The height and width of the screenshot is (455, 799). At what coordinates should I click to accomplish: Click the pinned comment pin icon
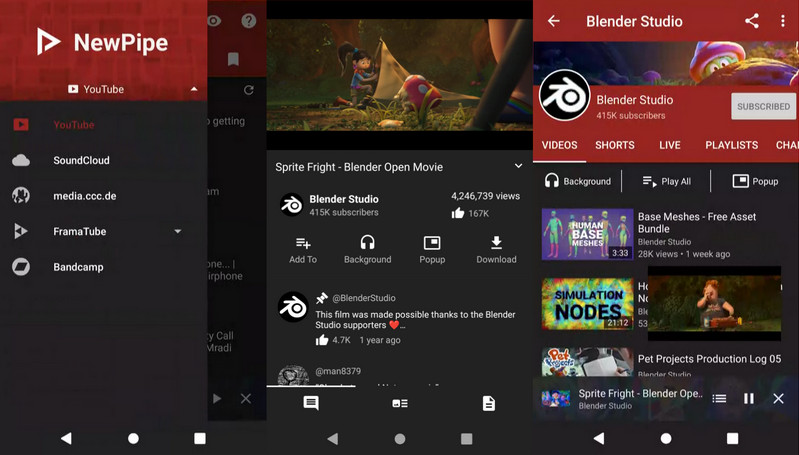click(322, 298)
